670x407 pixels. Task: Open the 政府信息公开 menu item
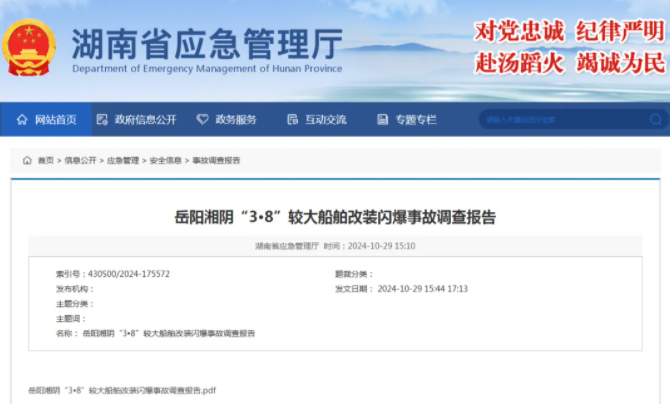tap(145, 120)
